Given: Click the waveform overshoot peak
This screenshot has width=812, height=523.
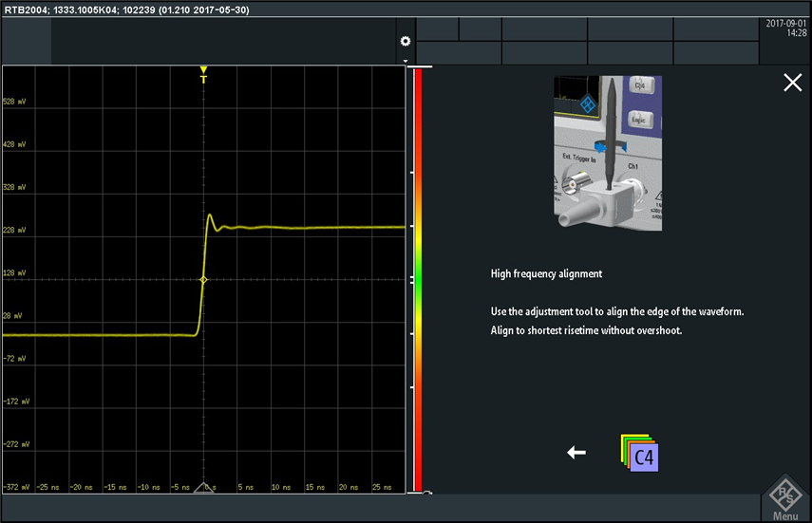Looking at the screenshot, I should click(210, 215).
